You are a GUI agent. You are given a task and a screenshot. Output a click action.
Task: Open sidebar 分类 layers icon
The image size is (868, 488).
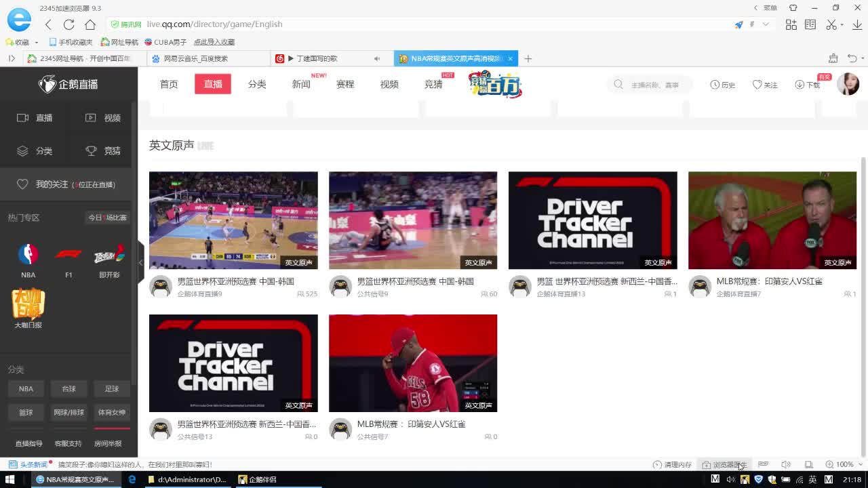click(x=35, y=151)
